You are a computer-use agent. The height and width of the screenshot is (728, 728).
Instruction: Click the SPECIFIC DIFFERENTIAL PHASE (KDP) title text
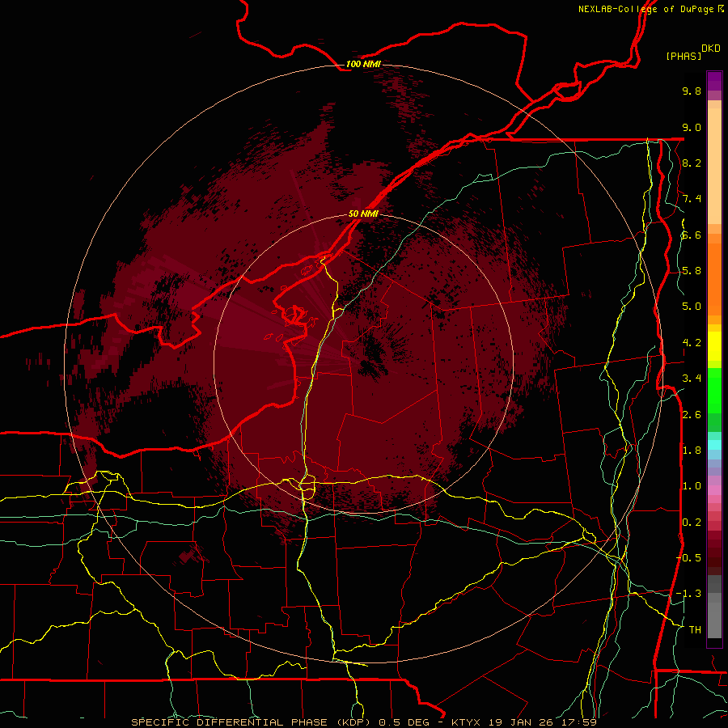(x=252, y=722)
